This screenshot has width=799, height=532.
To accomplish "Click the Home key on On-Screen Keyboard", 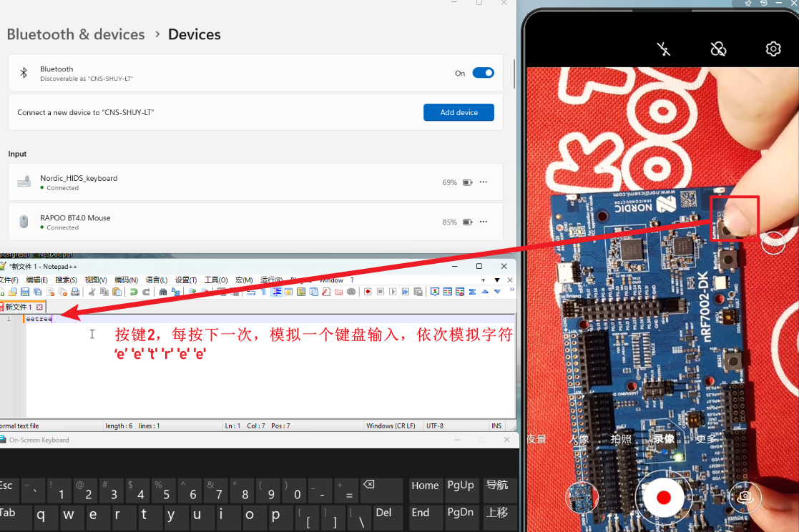I will (425, 491).
